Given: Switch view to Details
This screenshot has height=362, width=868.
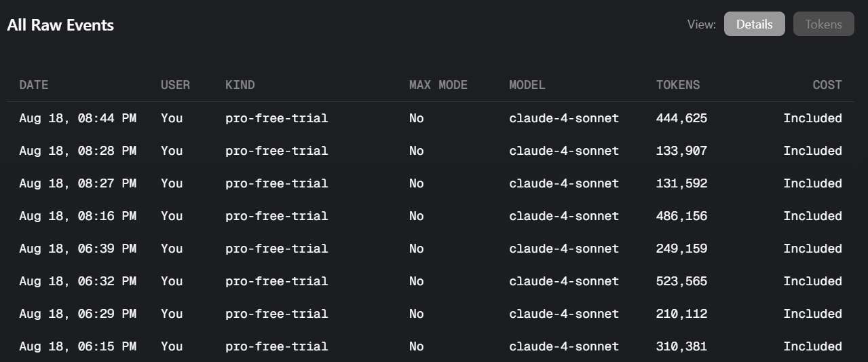Looking at the screenshot, I should pyautogui.click(x=754, y=24).
